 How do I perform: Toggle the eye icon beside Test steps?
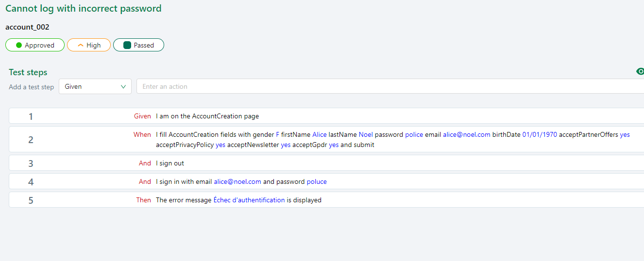(640, 72)
